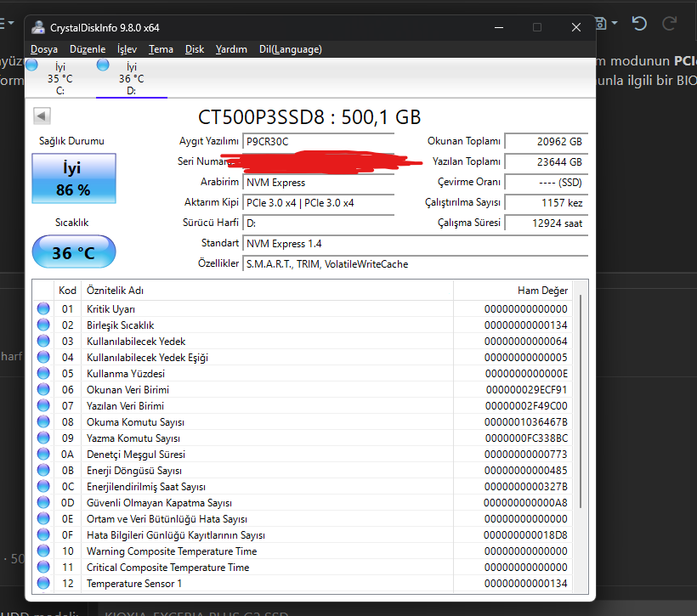697x616 pixels.
Task: Click the status icon for Warning Composite Temperature Time
Action: click(43, 551)
